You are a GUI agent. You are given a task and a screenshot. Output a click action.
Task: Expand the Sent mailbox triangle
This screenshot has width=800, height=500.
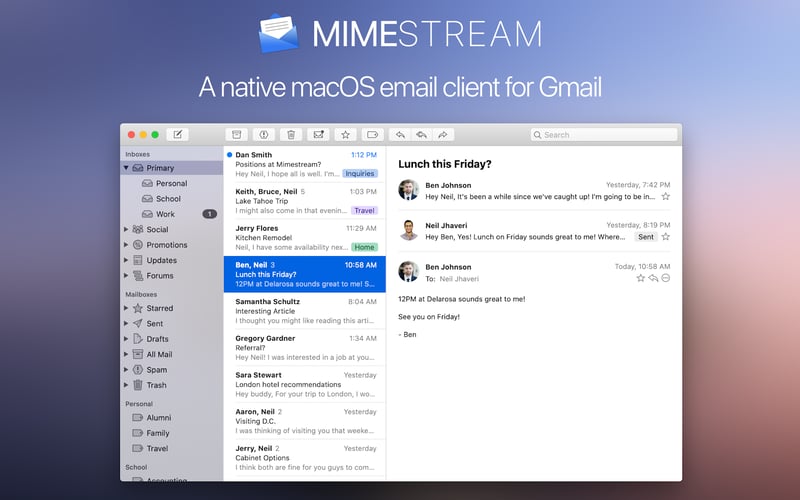coord(126,323)
